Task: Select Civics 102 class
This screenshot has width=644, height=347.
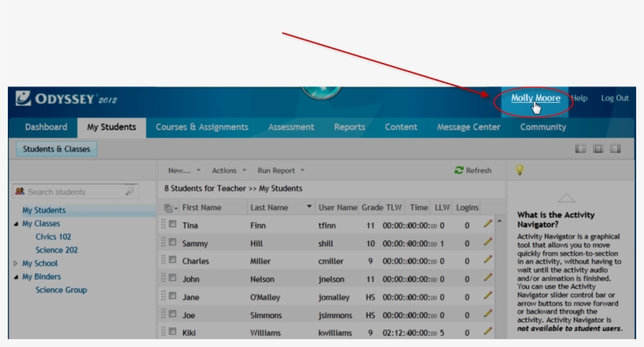Action: click(x=53, y=236)
